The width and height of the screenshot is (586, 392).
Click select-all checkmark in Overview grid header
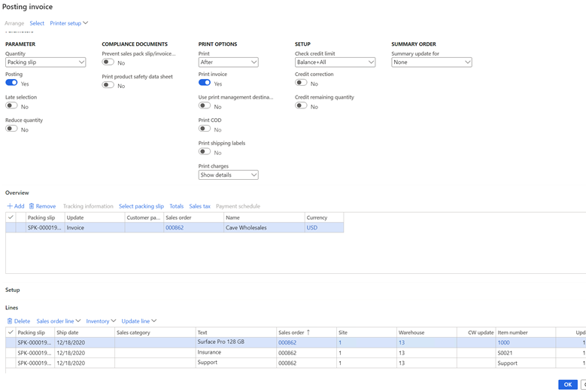click(11, 217)
